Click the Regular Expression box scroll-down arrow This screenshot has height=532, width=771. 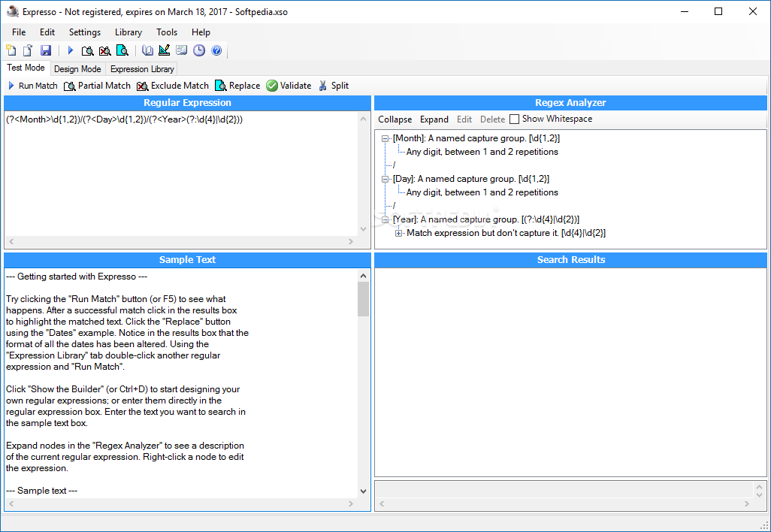point(364,229)
